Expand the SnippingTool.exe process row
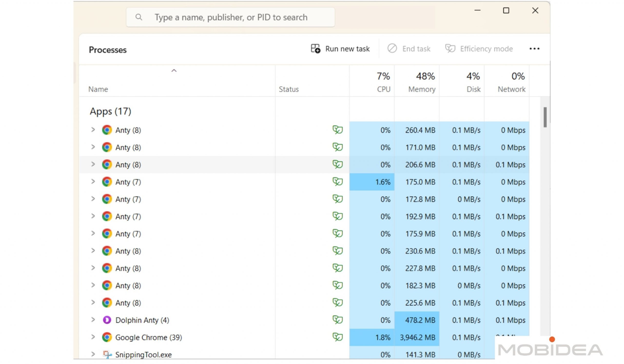The width and height of the screenshot is (624, 364). (93, 354)
